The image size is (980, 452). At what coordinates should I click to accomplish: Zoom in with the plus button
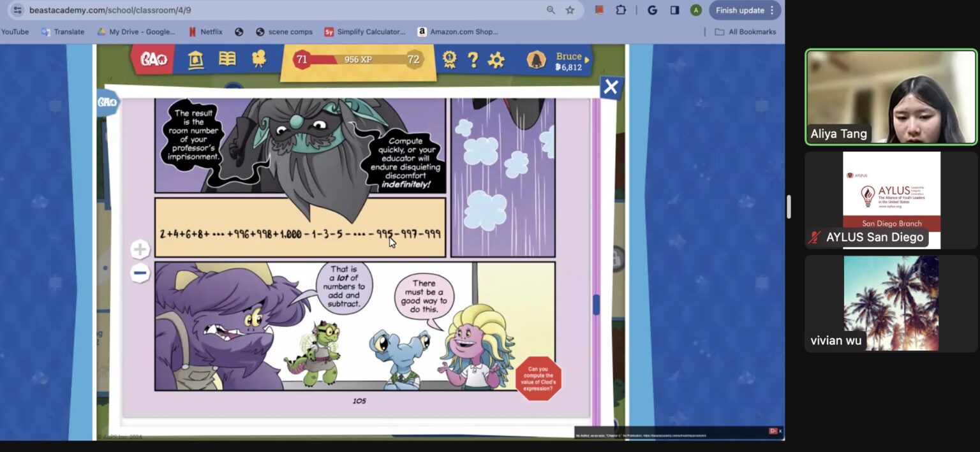140,249
